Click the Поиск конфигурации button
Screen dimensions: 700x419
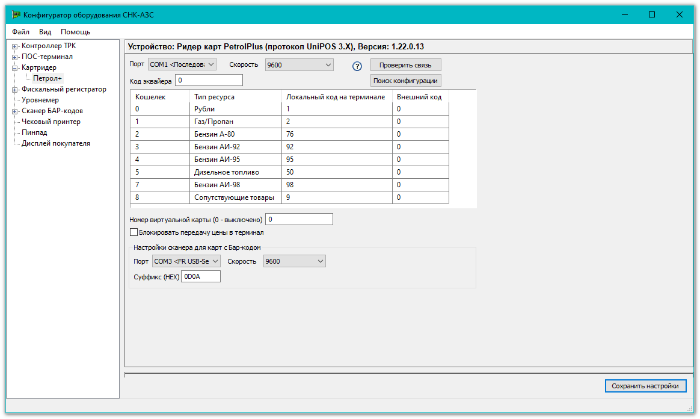(405, 80)
